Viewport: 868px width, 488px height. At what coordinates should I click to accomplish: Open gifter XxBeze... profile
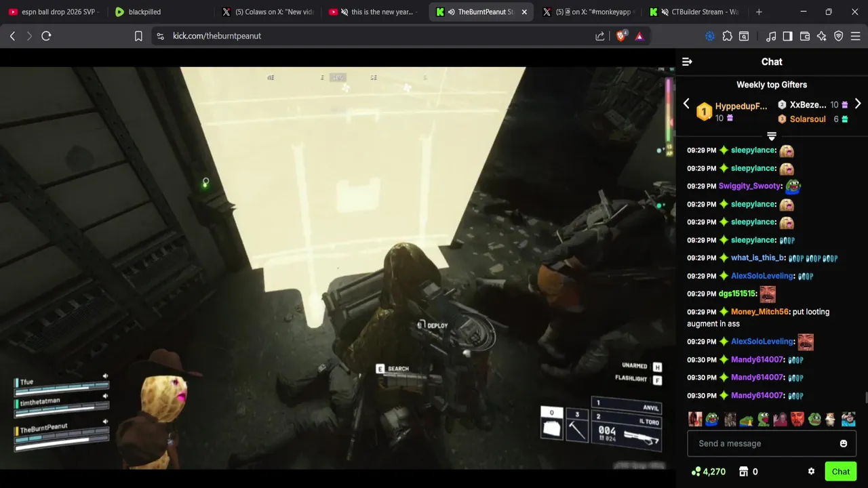[808, 105]
